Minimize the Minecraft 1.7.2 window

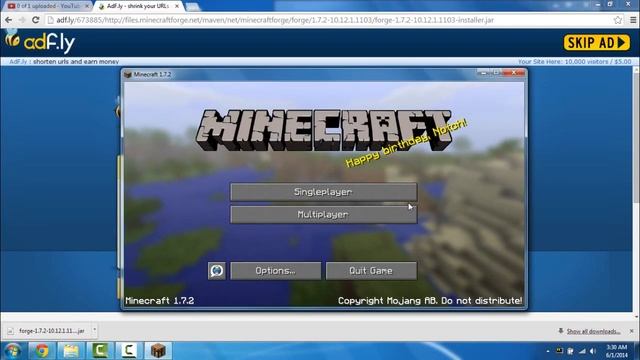(x=484, y=73)
